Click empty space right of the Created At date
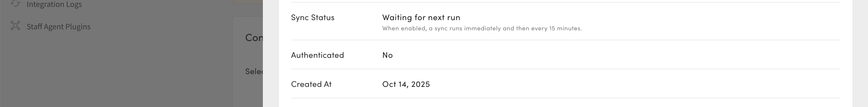The image size is (868, 107). pos(606,84)
